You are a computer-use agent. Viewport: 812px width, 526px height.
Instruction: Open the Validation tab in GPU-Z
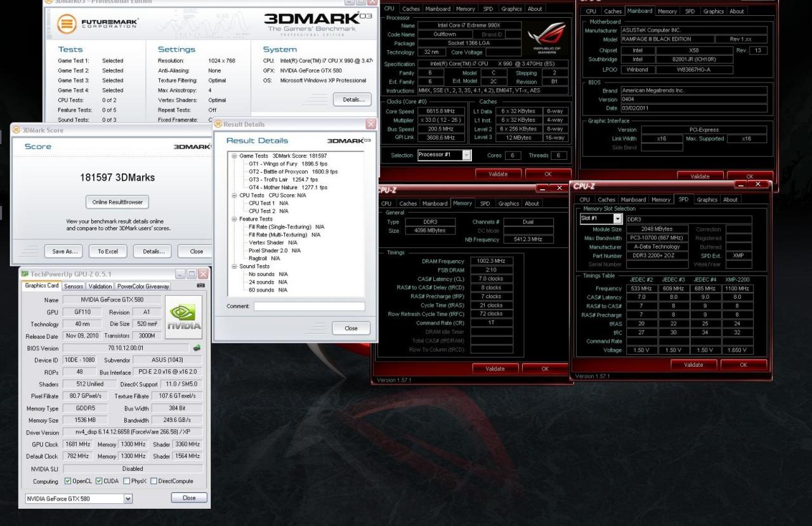(100, 286)
